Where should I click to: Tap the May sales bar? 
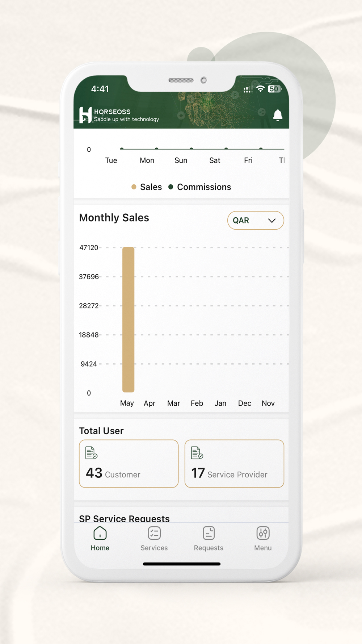tap(128, 319)
